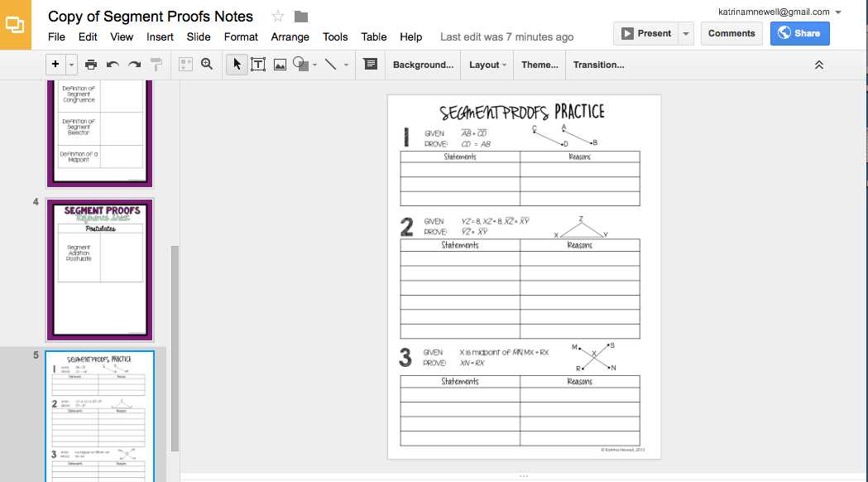Open the Format menu
Viewport: 868px width, 482px height.
pyautogui.click(x=241, y=37)
